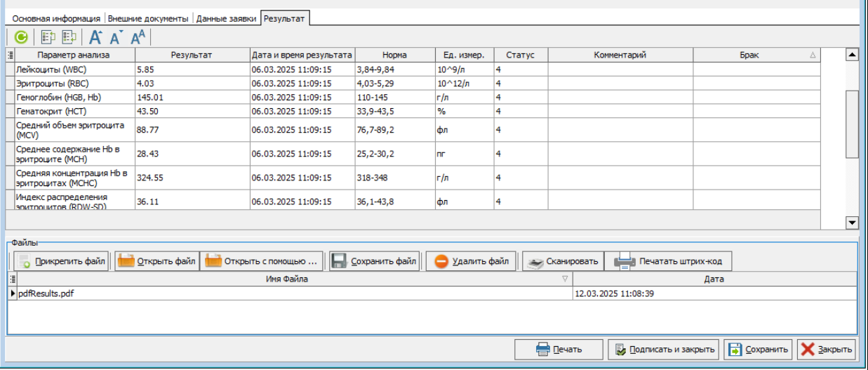Viewport: 868px width, 370px height.
Task: Open results table column chooser icon
Action: tap(11, 55)
